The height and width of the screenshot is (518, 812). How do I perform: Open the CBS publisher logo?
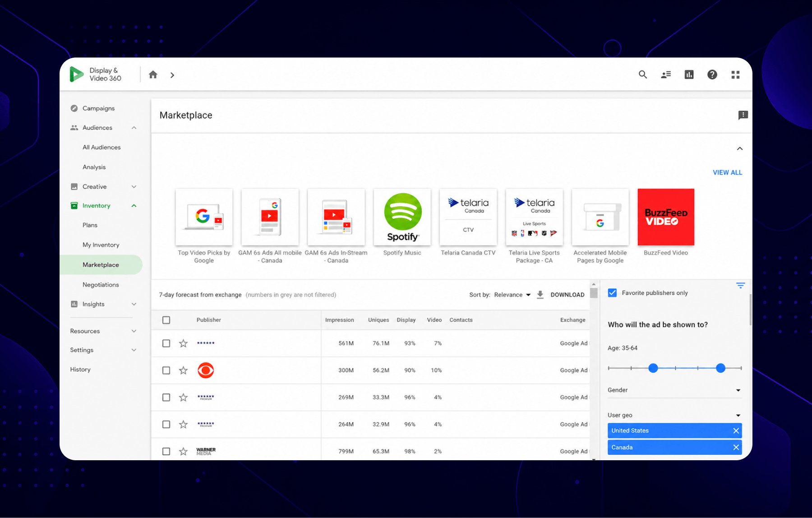coord(206,370)
